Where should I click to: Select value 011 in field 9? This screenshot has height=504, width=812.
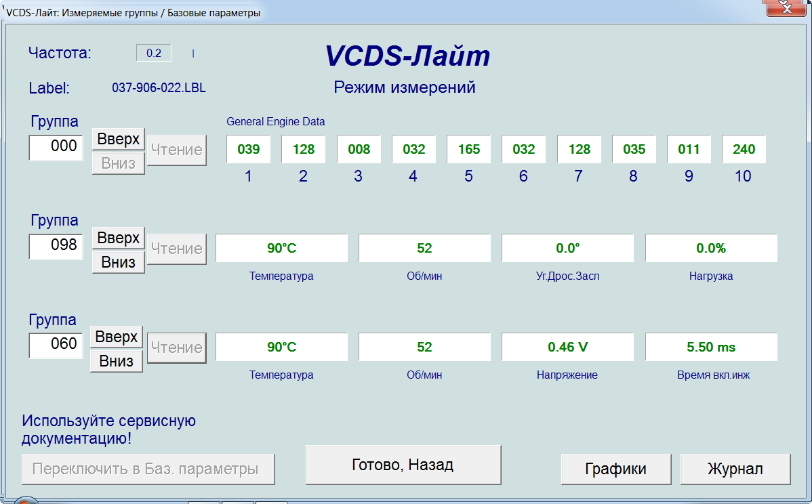[689, 149]
